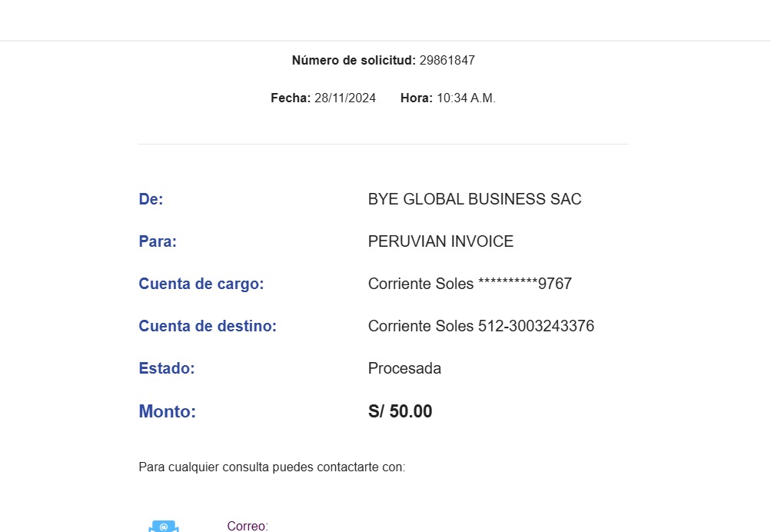Click the Procesada status text
The image size is (771, 532).
[x=404, y=368]
